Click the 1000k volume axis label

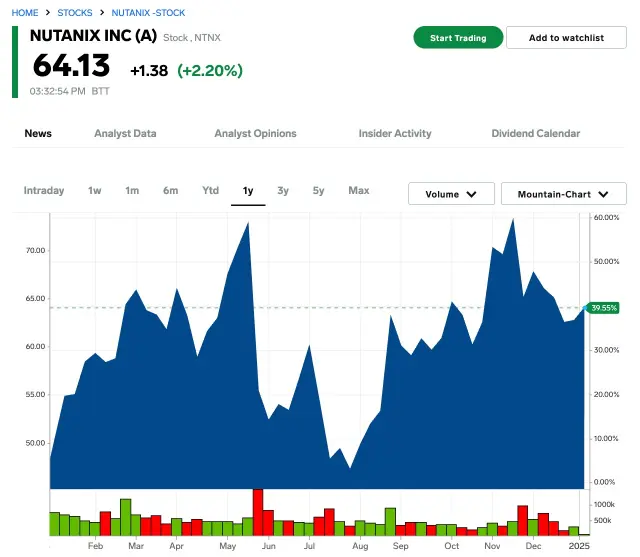[x=604, y=505]
